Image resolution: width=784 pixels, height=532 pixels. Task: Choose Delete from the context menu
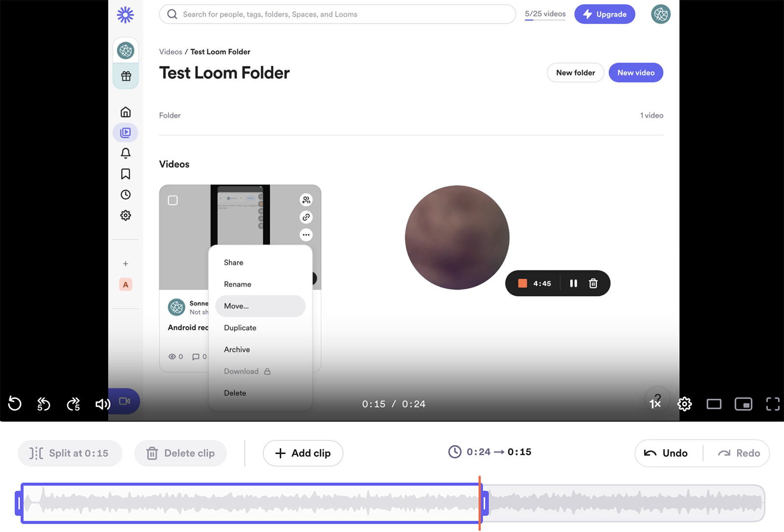coord(260,393)
